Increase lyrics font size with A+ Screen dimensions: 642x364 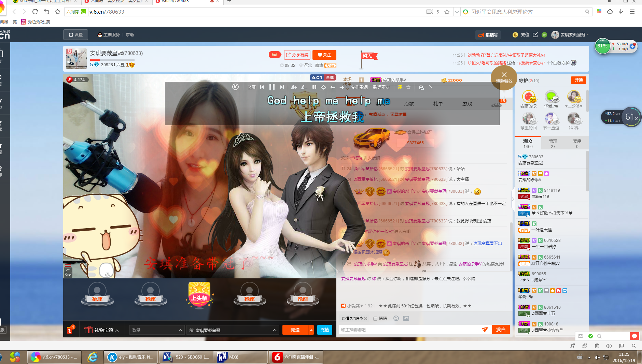pyautogui.click(x=294, y=87)
